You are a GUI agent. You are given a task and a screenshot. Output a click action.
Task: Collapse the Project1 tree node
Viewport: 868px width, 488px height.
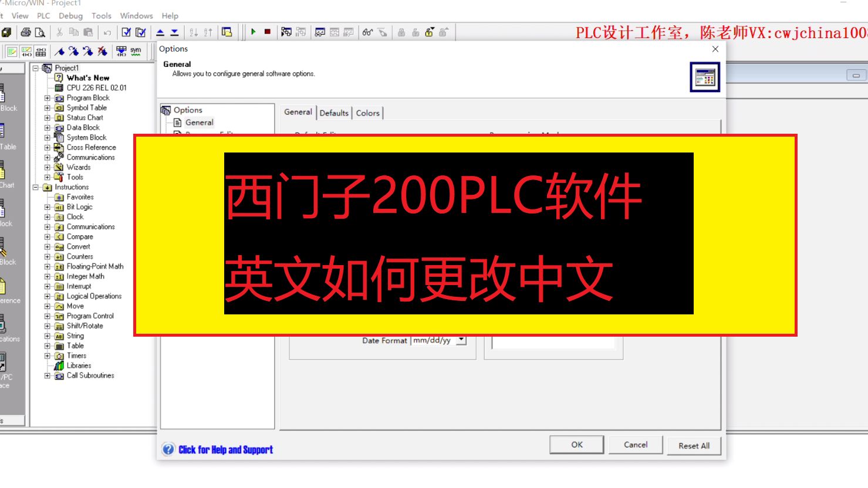(x=36, y=68)
